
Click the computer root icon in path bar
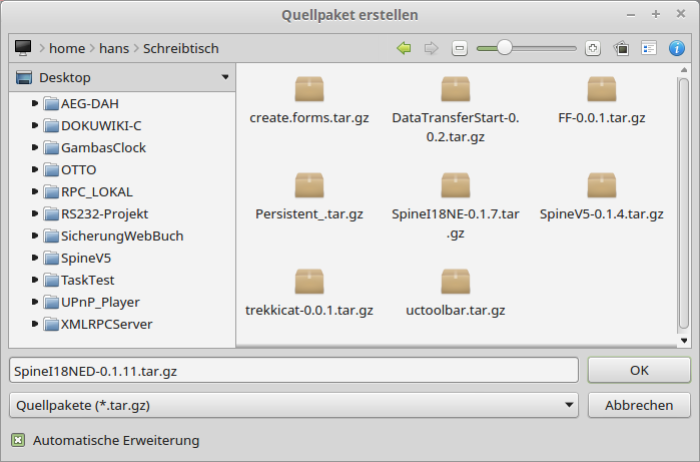click(24, 48)
